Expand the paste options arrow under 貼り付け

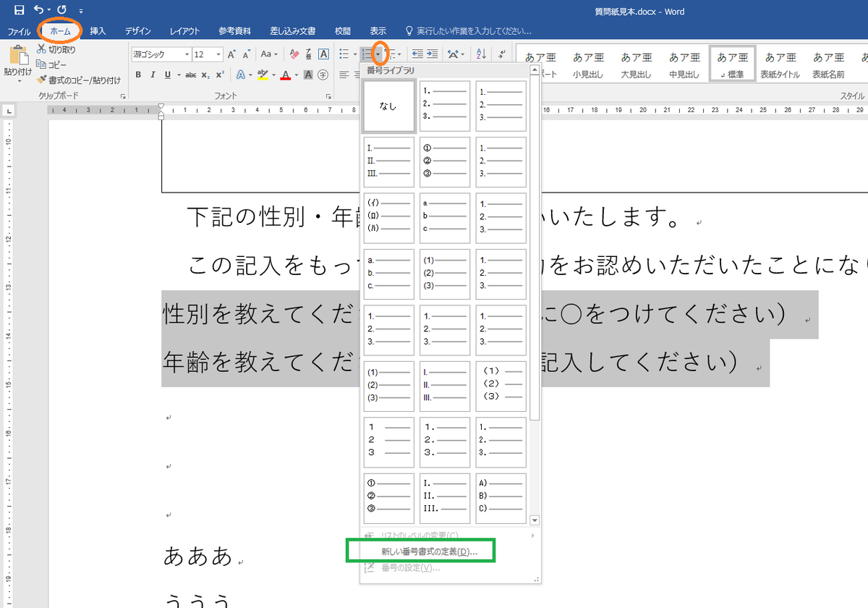[18, 81]
